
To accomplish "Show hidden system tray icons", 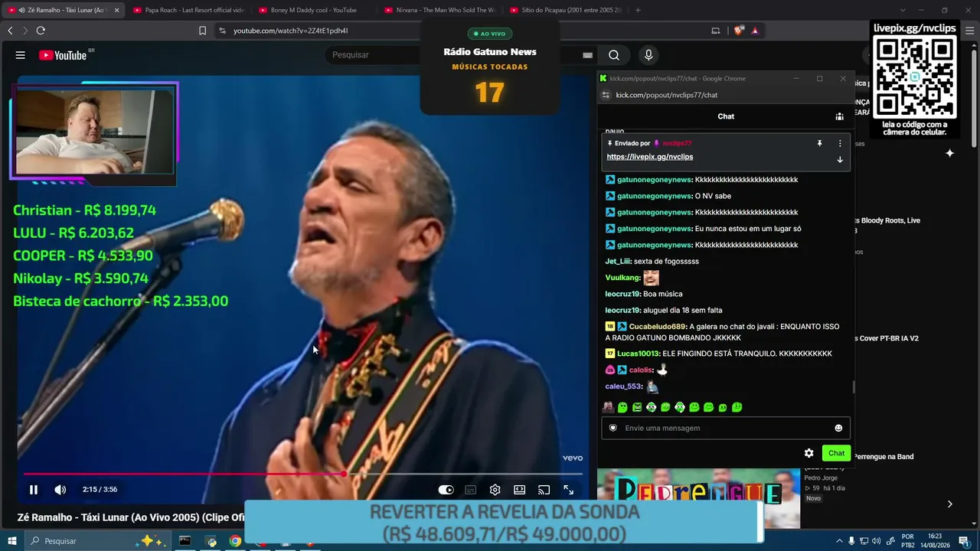I will coord(839,541).
